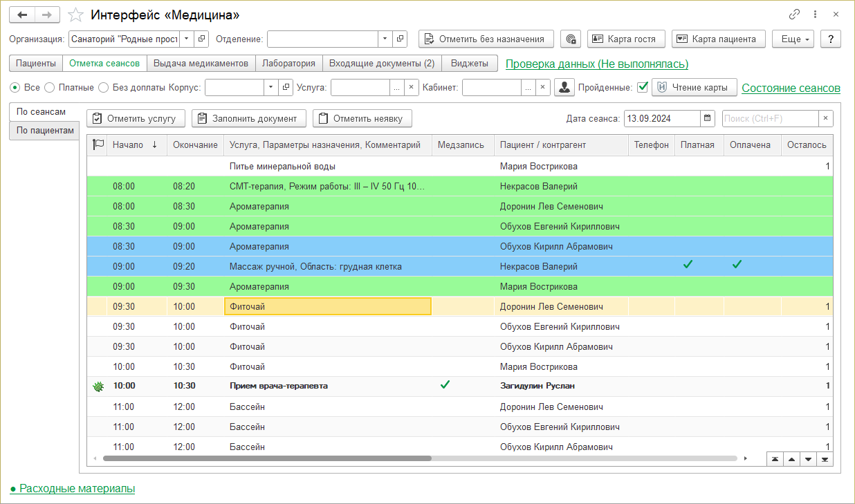Screen dimensions: 855x504
Task: Open calendar picker for Дата сеанса
Action: point(708,118)
